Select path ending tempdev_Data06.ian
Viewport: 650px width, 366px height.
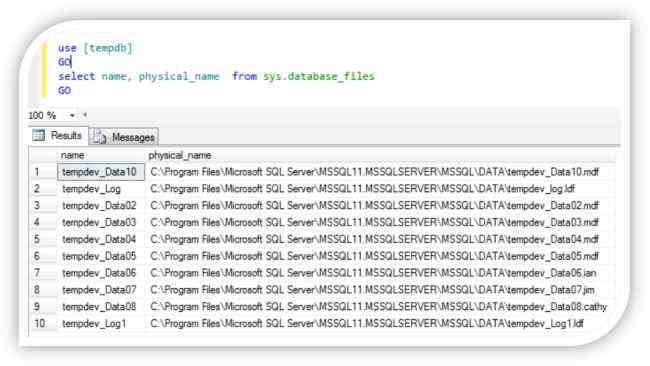pyautogui.click(x=380, y=273)
